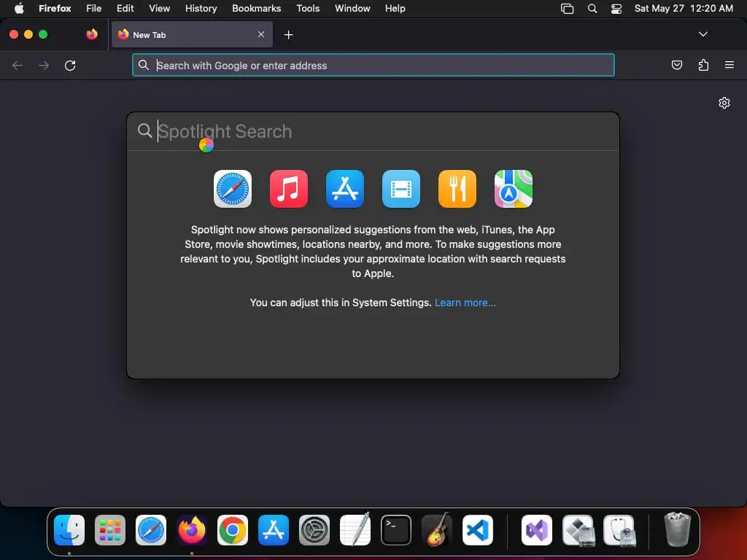Viewport: 747px width, 560px height.
Task: Click the Spotlight magnifier in the menu bar
Action: [592, 9]
